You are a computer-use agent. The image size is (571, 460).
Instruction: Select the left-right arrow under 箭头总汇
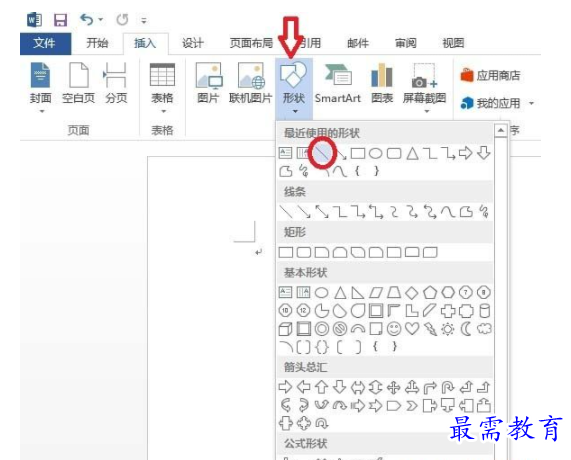tap(358, 387)
